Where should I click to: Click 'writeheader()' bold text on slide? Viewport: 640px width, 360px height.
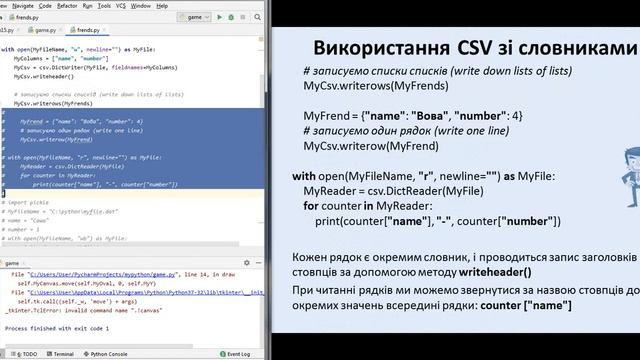tap(495, 272)
